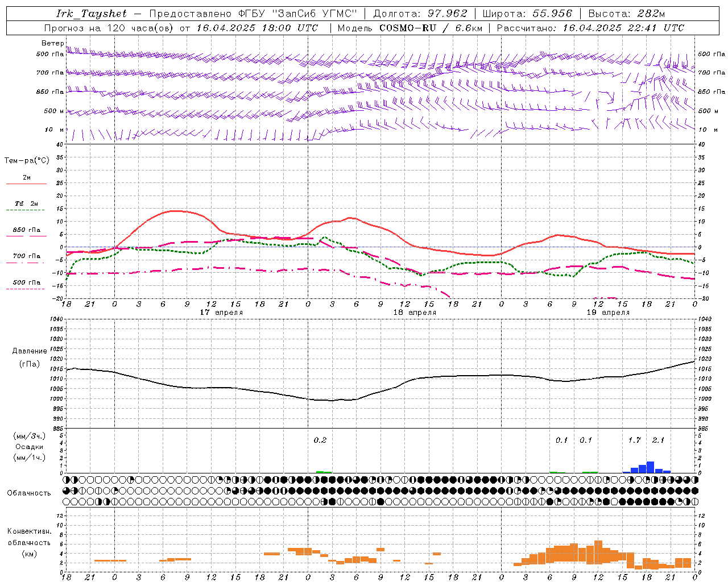The image size is (728, 582).
Task: Select the precipitation amount "0.2"
Action: click(320, 440)
